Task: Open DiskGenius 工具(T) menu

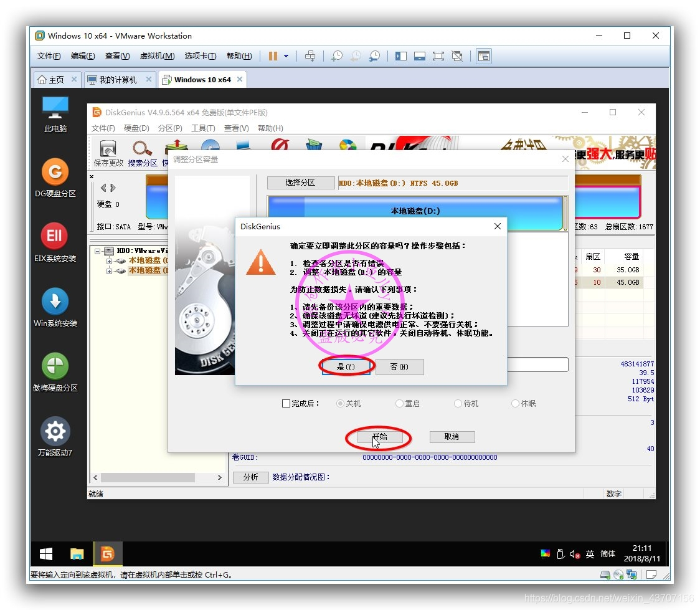Action: (203, 128)
